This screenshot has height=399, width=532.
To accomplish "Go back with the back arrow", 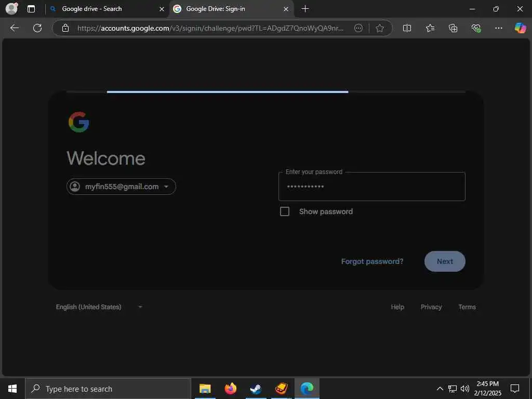I will 14,28.
